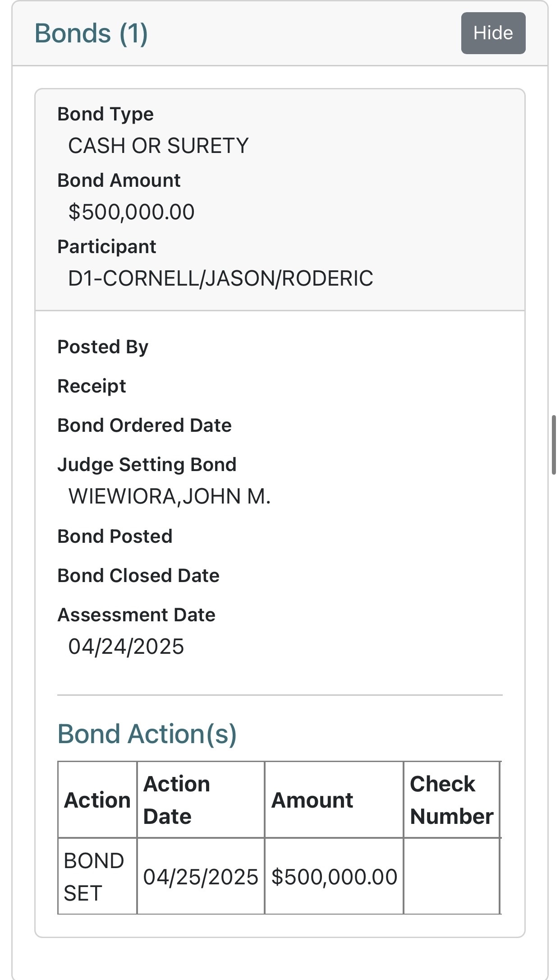560x980 pixels.
Task: Select the Bond Type label
Action: [x=106, y=114]
